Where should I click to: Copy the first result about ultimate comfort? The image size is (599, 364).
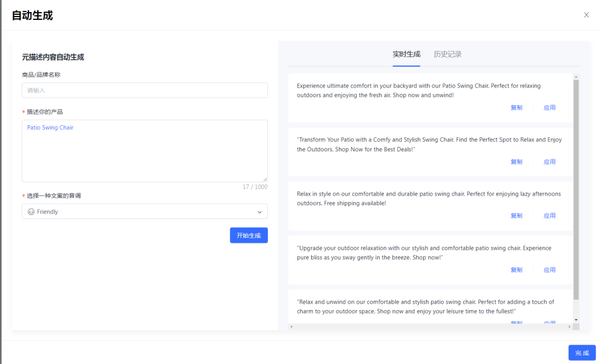[x=516, y=108]
